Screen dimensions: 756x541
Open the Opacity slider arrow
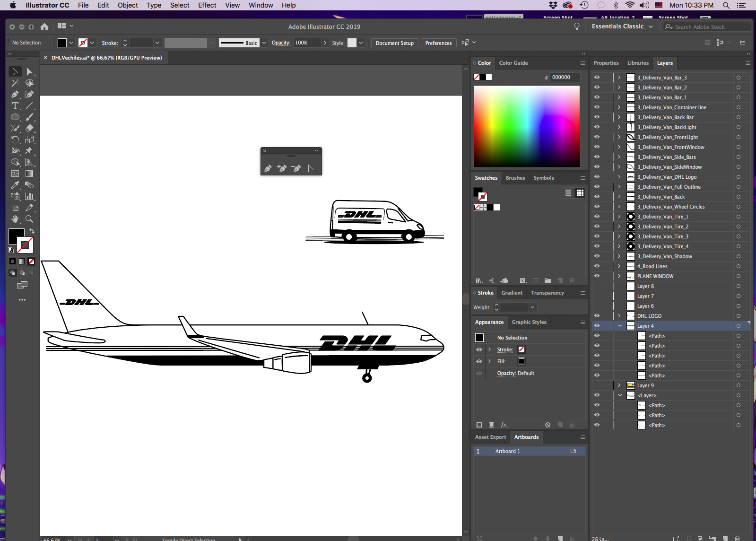tap(325, 43)
